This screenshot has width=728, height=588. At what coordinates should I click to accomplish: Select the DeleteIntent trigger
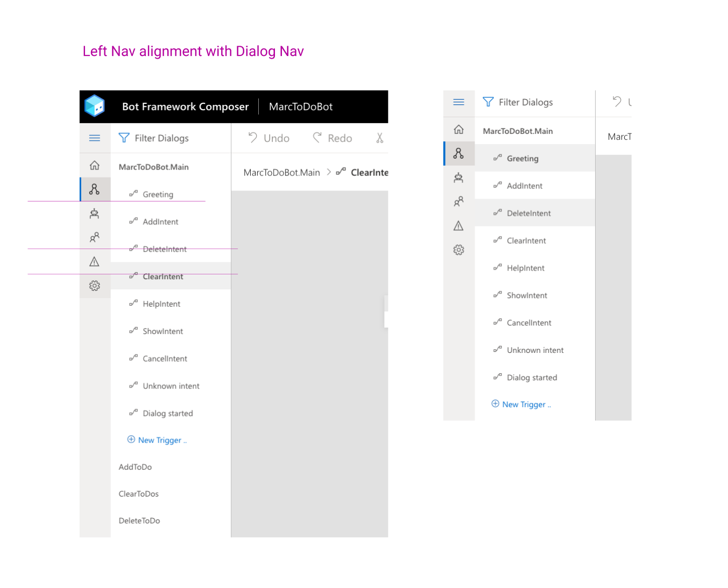click(165, 249)
